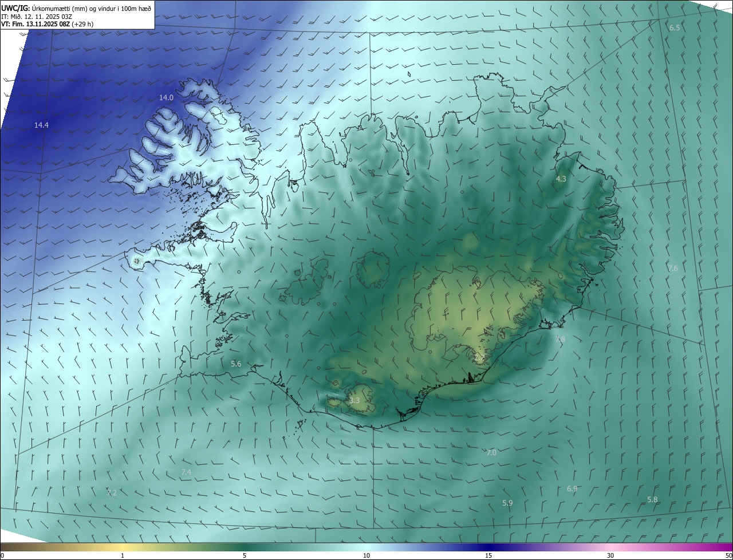Click the 1 tick on the color scale

click(123, 555)
